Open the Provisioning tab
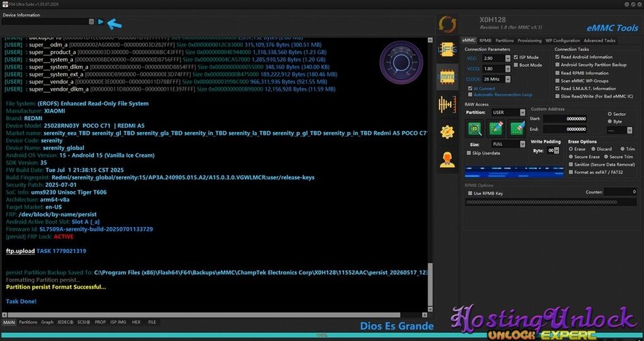 point(530,41)
